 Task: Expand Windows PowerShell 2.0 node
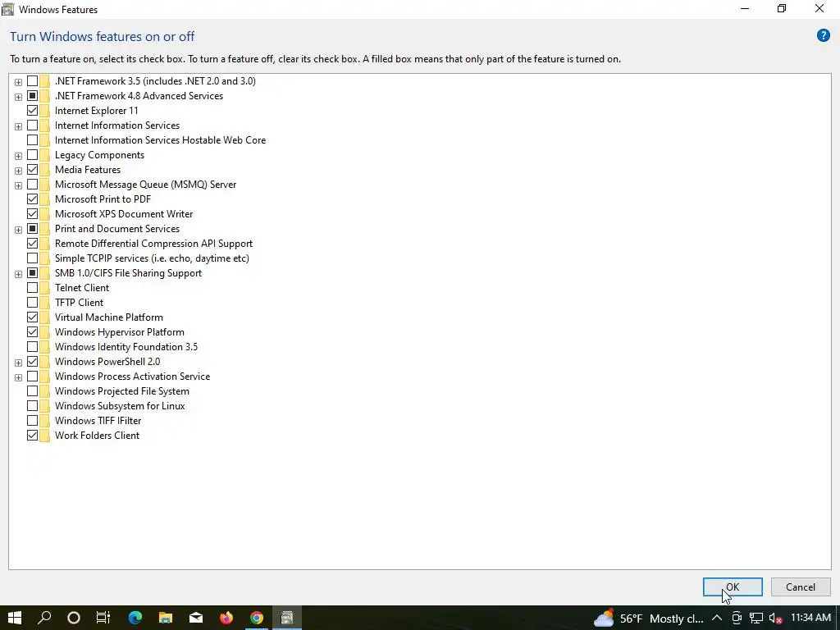click(18, 363)
